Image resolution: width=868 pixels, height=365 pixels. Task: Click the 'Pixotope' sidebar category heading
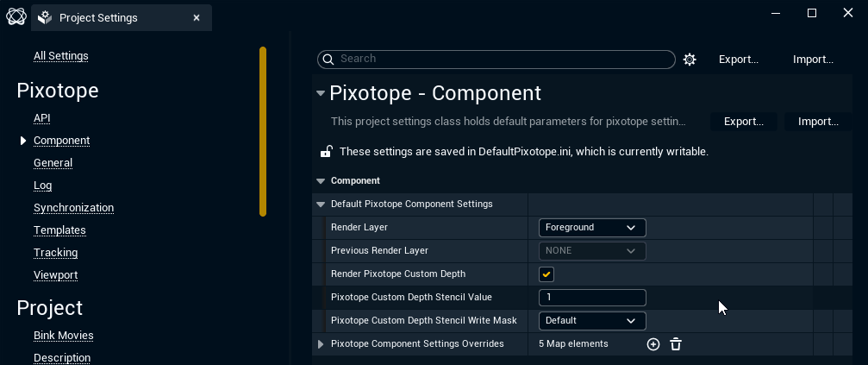click(x=58, y=91)
